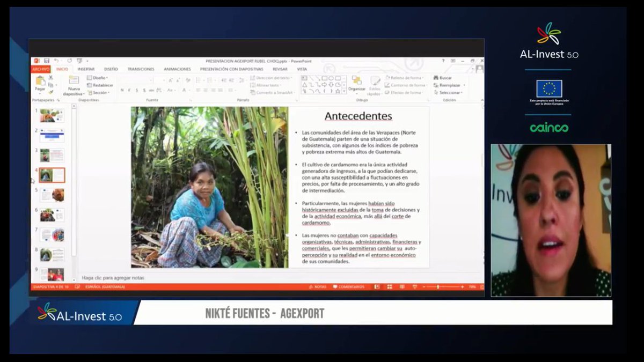This screenshot has height=362, width=644.
Task: Toggle bold formatting with the N icon
Action: click(122, 90)
